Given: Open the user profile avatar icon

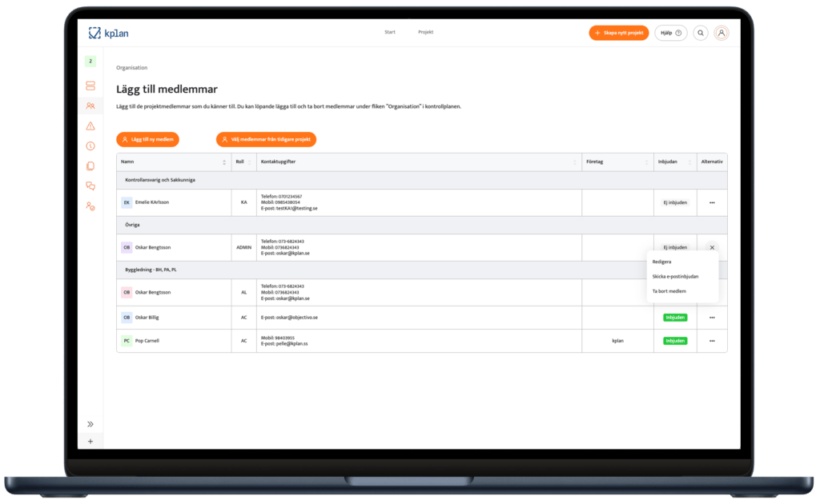Looking at the screenshot, I should pos(722,33).
